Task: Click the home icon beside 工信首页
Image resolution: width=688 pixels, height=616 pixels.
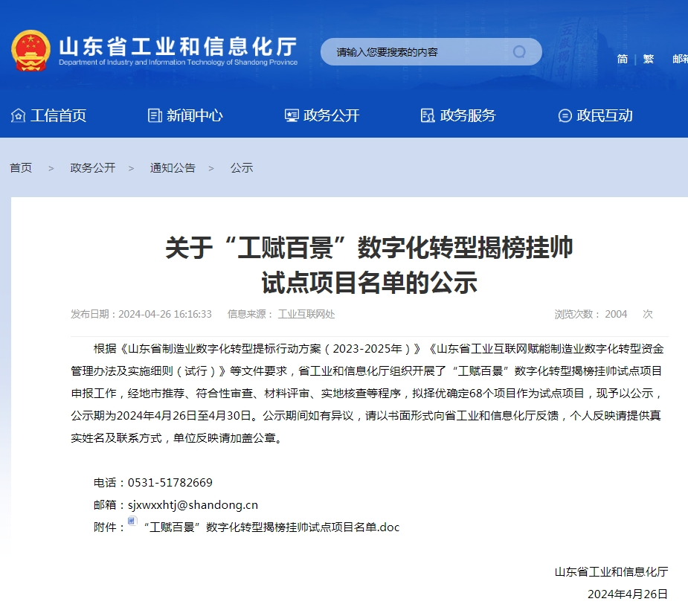Action: tap(18, 115)
